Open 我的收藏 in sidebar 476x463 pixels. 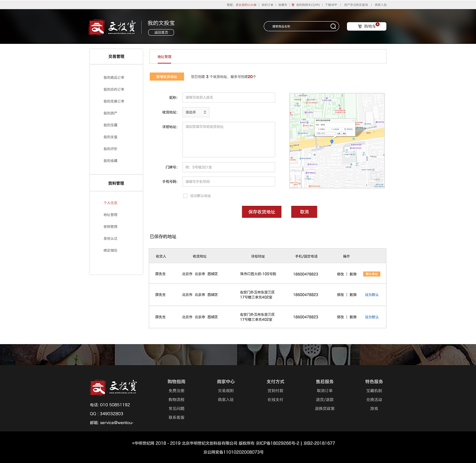point(110,161)
